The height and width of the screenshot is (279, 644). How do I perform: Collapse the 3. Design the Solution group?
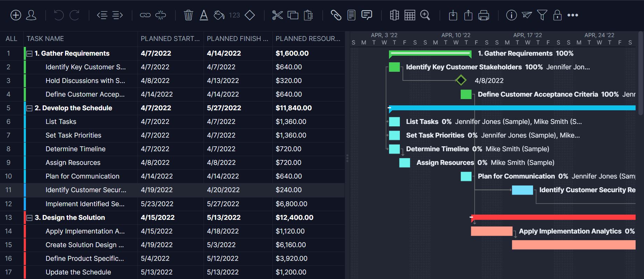30,218
